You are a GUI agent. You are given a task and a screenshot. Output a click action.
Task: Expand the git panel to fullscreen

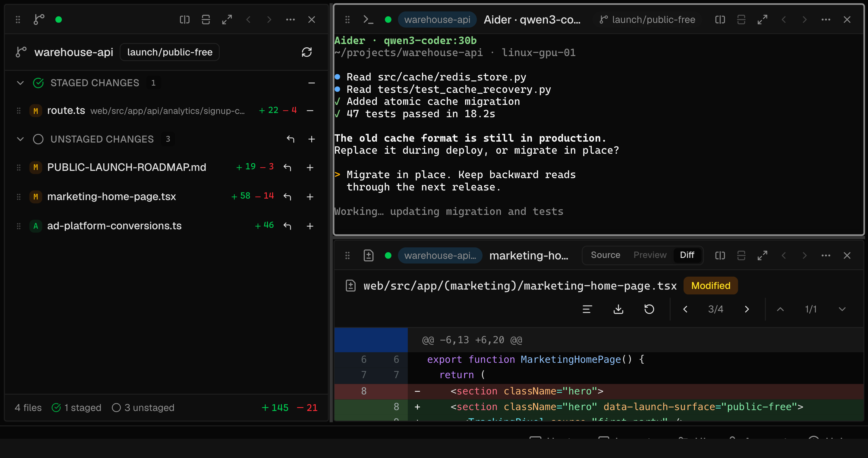point(227,20)
